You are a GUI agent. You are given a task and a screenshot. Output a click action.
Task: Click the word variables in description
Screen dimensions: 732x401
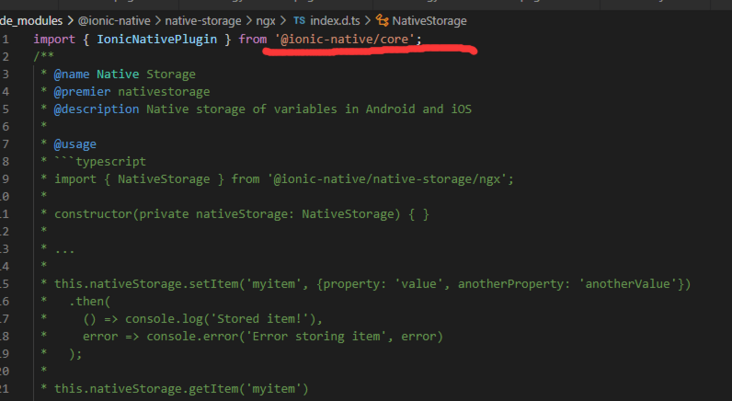305,109
